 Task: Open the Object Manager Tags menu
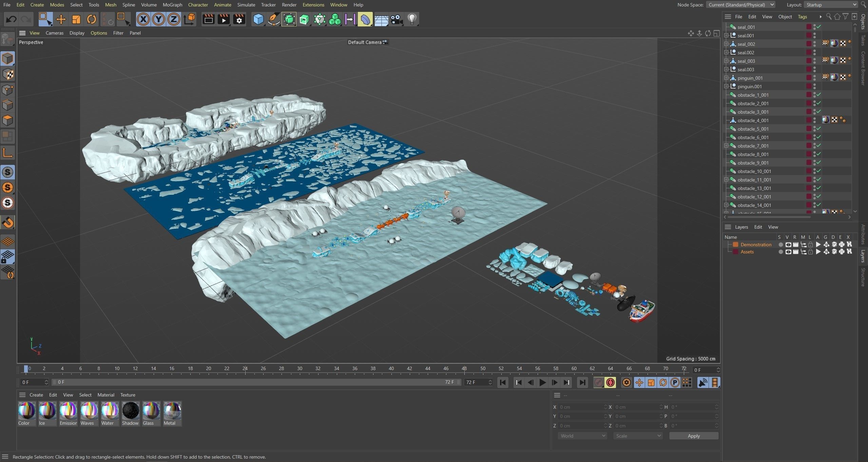[802, 17]
